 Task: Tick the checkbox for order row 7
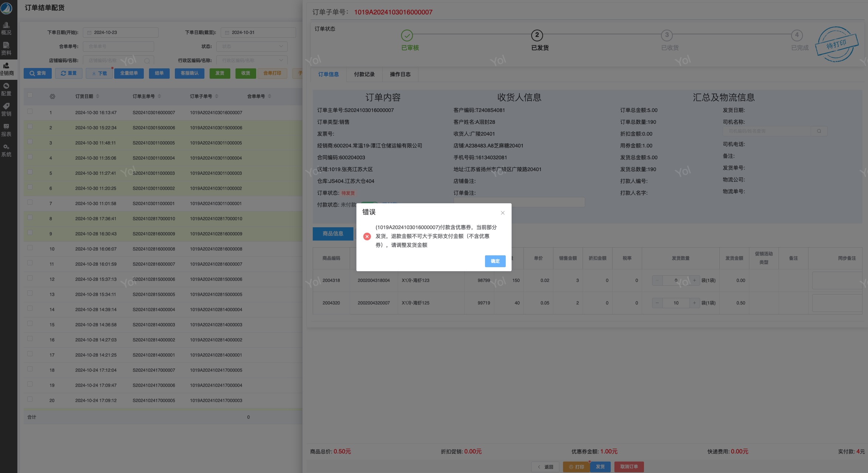[x=30, y=202]
